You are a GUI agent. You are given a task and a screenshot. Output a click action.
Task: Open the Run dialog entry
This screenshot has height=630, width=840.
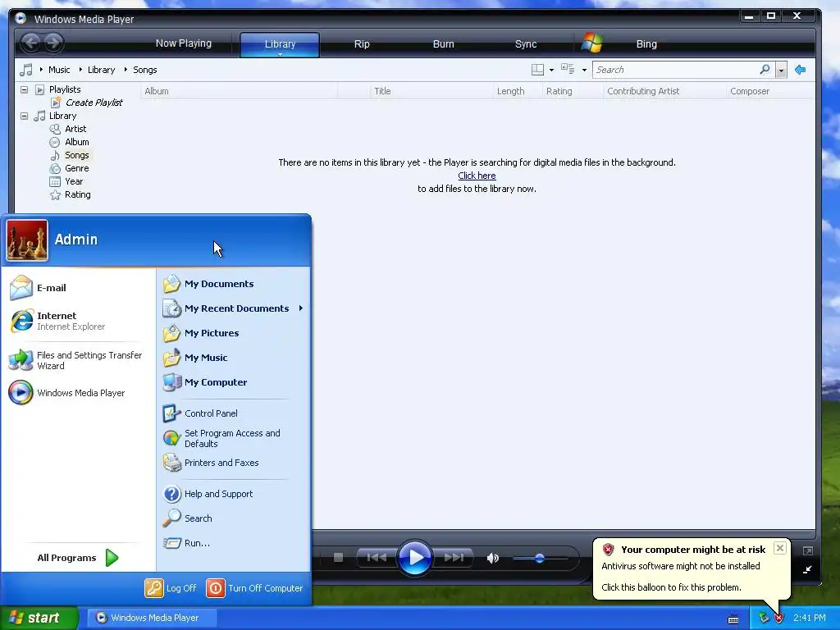coord(234,543)
